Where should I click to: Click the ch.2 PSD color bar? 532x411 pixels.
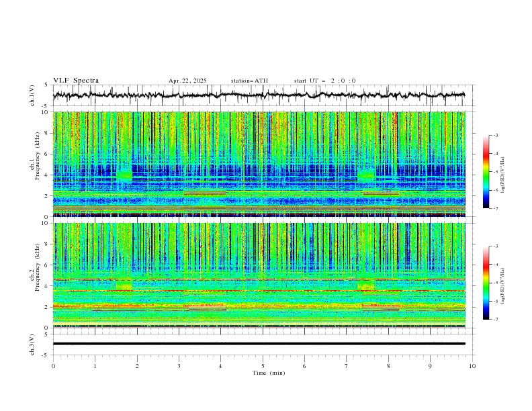[x=486, y=283]
